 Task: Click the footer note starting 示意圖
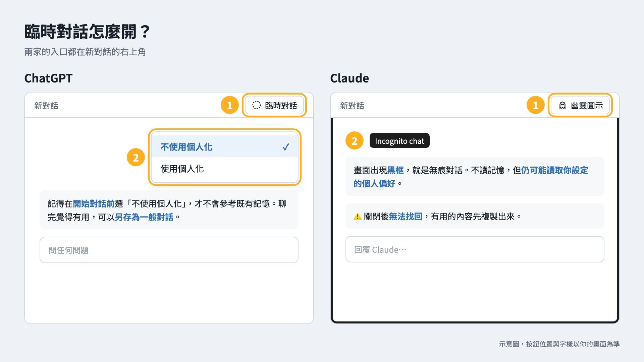tap(559, 344)
